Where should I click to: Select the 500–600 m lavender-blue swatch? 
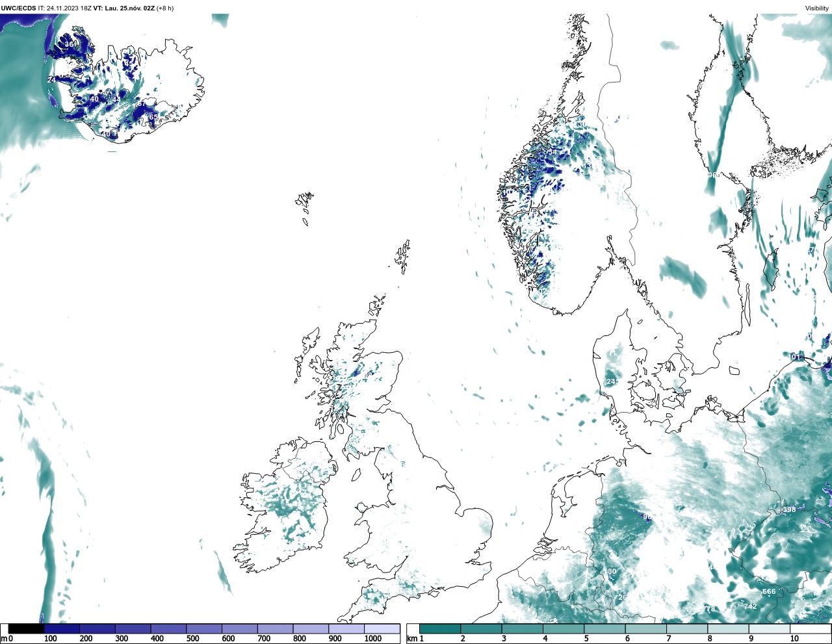pyautogui.click(x=204, y=629)
